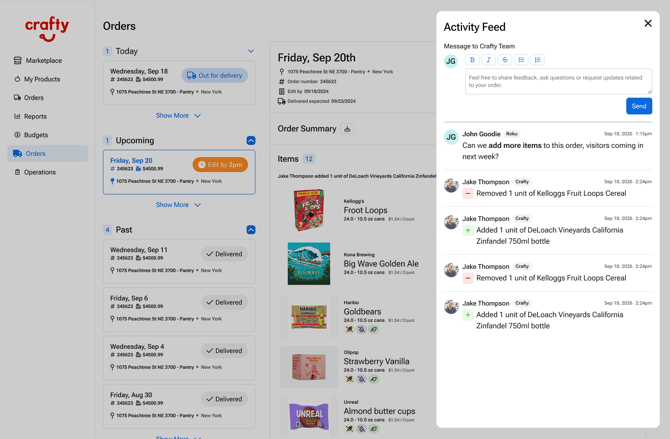
Task: Click middle dietary icon under Almond butter cups
Action: pos(361,429)
